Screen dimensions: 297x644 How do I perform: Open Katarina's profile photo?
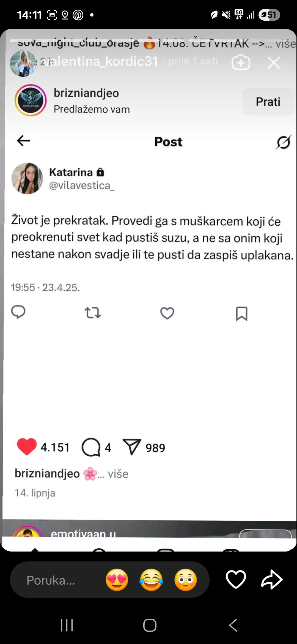point(27,178)
